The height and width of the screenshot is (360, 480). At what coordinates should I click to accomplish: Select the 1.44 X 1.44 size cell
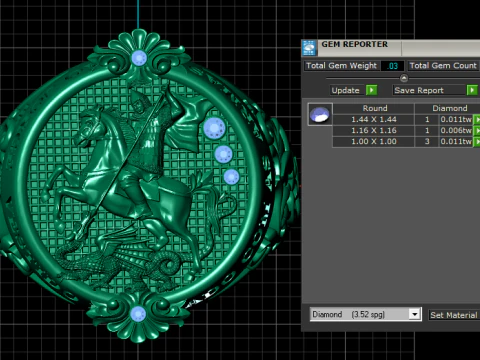[374, 119]
